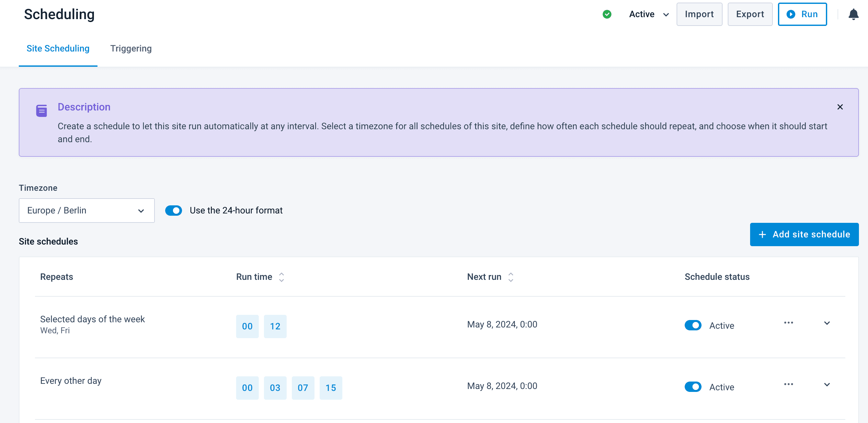
Task: Click the purple Description note icon
Action: point(41,110)
